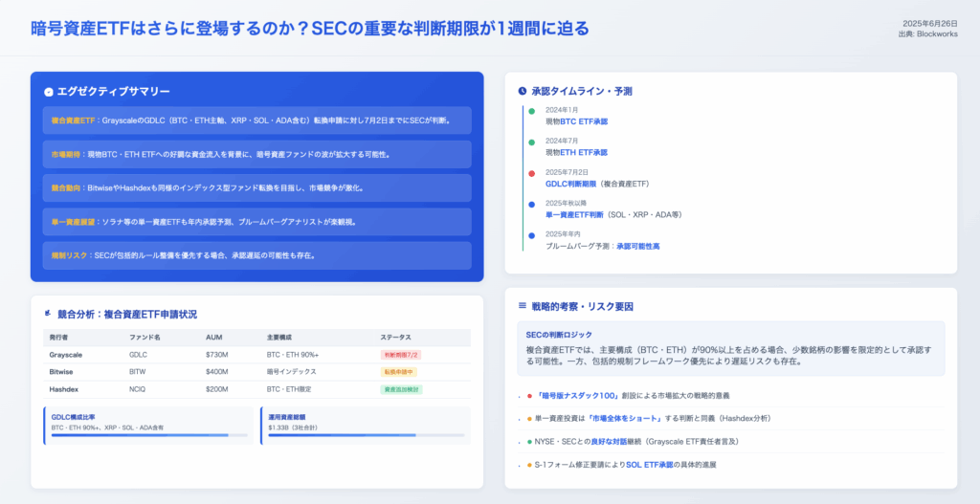Click the 判断期限7/2 status badge

[x=401, y=355]
